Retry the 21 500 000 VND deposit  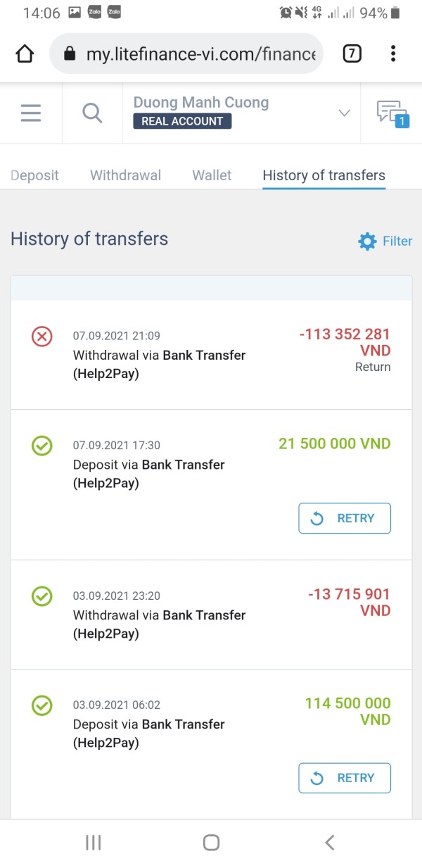345,518
